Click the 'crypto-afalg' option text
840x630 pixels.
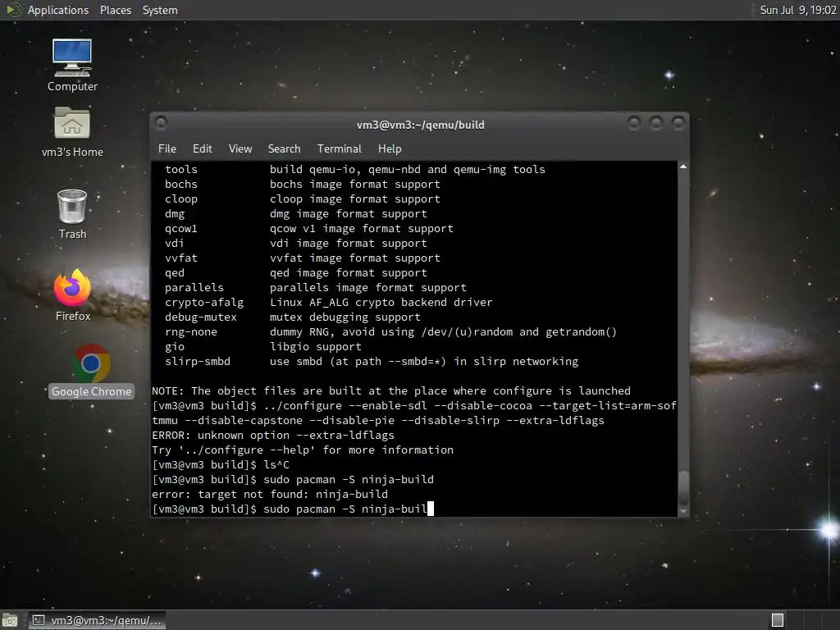204,303
